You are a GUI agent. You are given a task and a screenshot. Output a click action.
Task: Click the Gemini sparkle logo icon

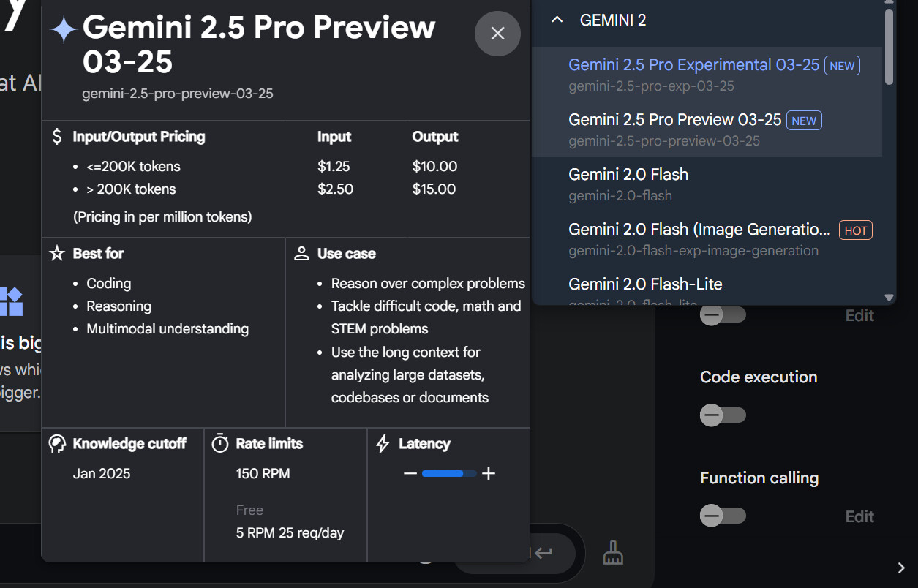pyautogui.click(x=64, y=29)
